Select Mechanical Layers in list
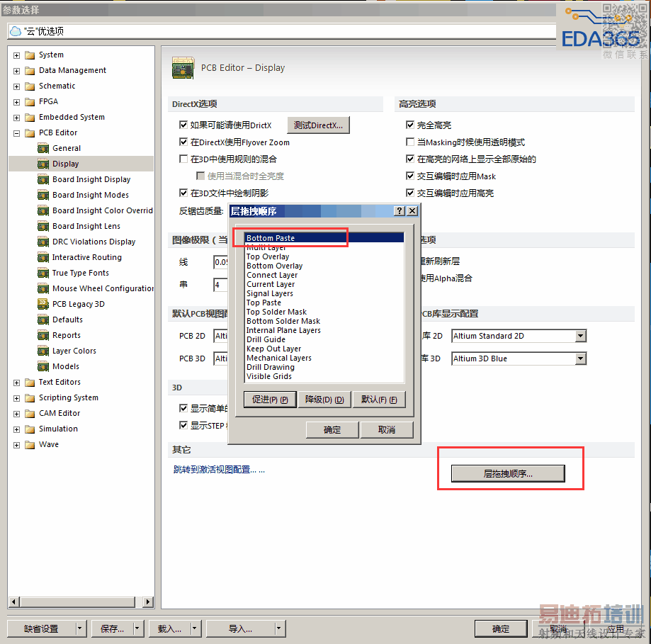The height and width of the screenshot is (644, 651). click(278, 358)
